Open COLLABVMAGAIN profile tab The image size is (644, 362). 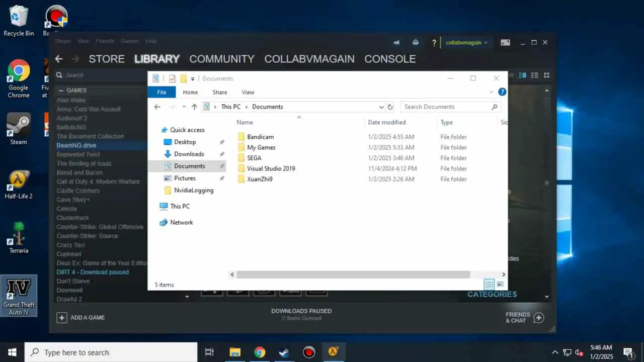[x=309, y=59]
